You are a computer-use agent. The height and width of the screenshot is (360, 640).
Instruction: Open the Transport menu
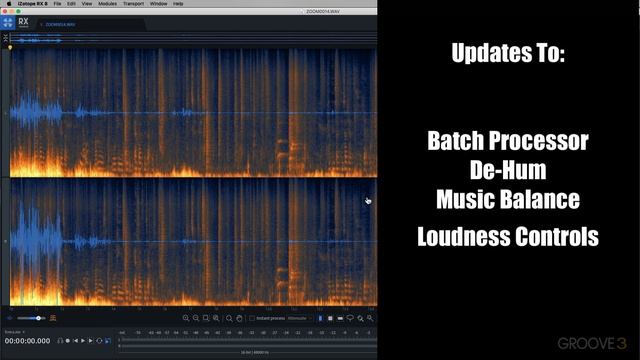pyautogui.click(x=133, y=4)
